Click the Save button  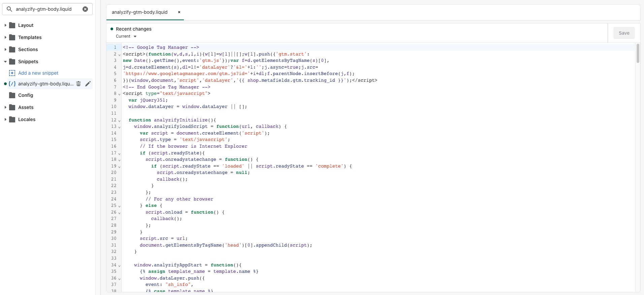click(624, 33)
